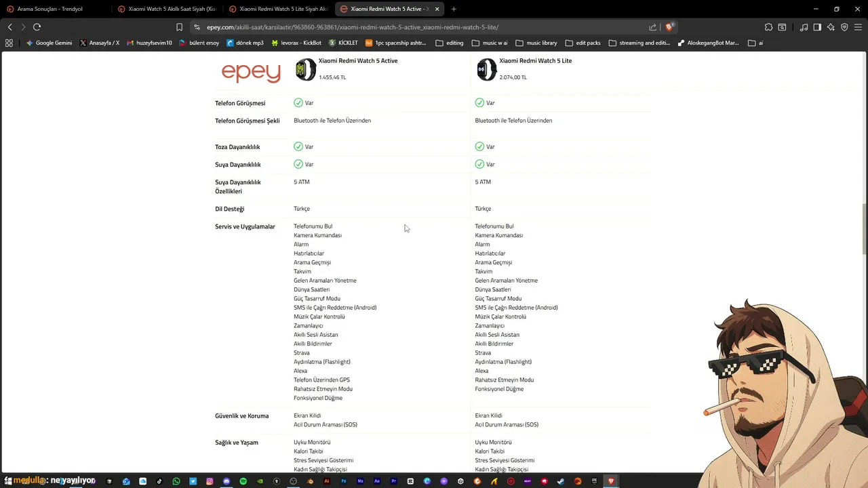Open Xiaomi Redmi Watch 5 Lite product link
Viewport: 868px width, 488px height.
[536, 61]
